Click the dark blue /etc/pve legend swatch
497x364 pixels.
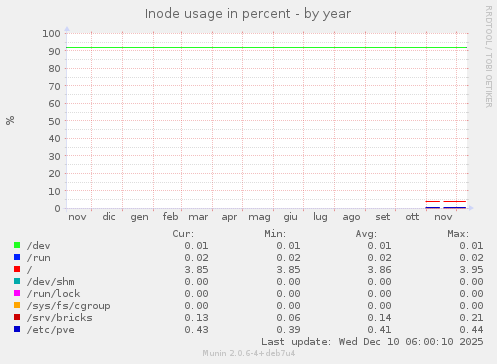(17, 329)
